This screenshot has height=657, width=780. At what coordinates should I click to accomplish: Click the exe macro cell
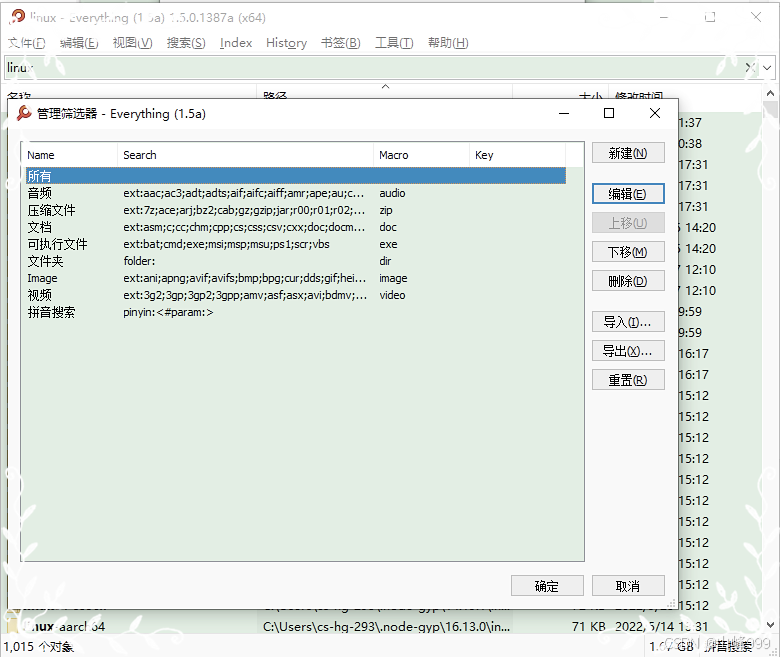[388, 244]
